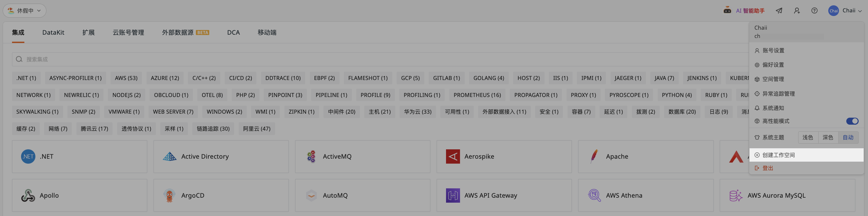Click the Apache feather logo

(594, 156)
